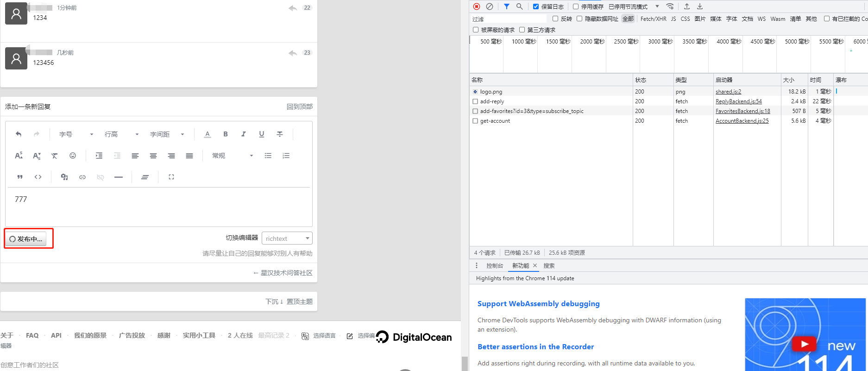Viewport: 868px width, 371px height.
Task: Switch to the 搜索 drawer tab
Action: pos(549,266)
